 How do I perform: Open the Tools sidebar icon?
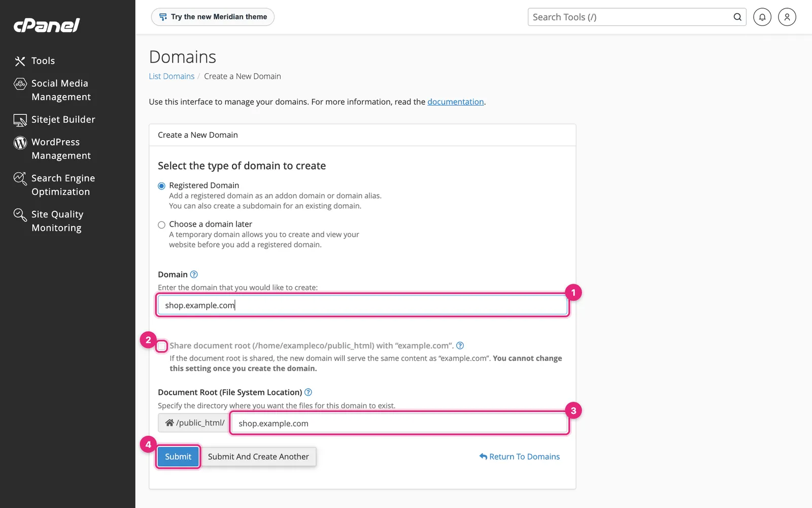point(20,61)
